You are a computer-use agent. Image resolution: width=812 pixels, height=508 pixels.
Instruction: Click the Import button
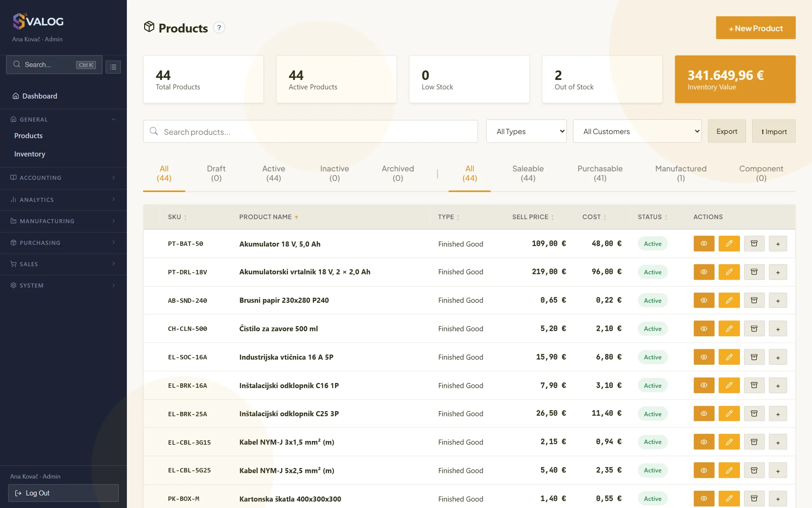point(774,131)
